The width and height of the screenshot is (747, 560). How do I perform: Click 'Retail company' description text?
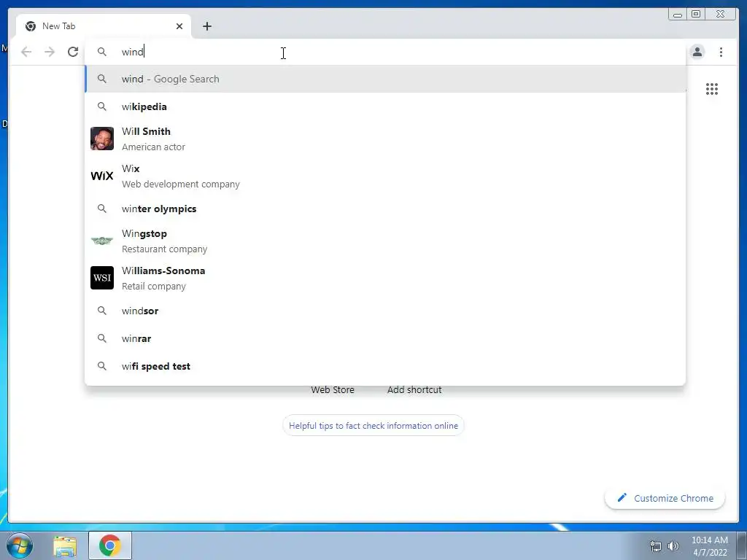point(154,286)
